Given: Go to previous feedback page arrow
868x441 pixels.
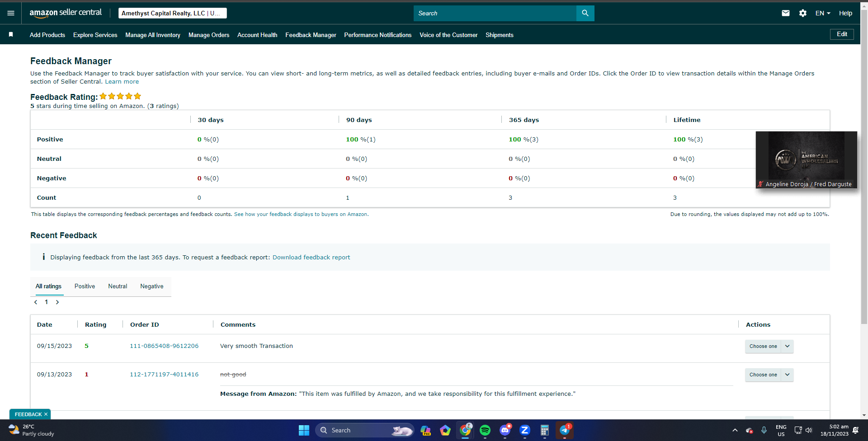Looking at the screenshot, I should [36, 302].
